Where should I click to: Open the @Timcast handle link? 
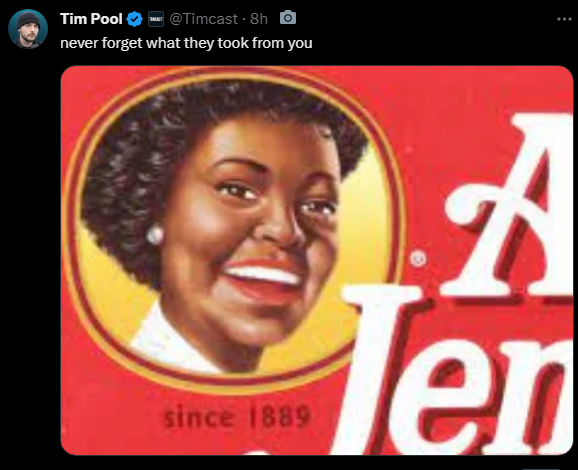203,19
